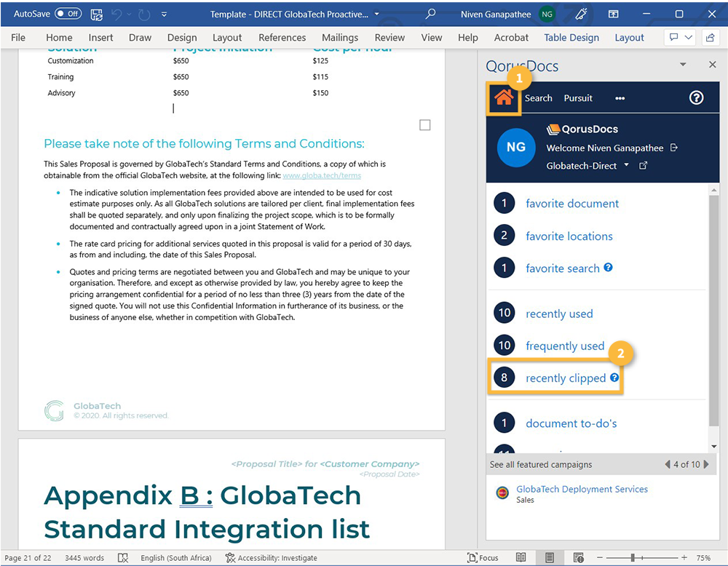This screenshot has height=566, width=728.
Task: Open the QorusDocs pane options dropdown arrow
Action: tap(683, 65)
